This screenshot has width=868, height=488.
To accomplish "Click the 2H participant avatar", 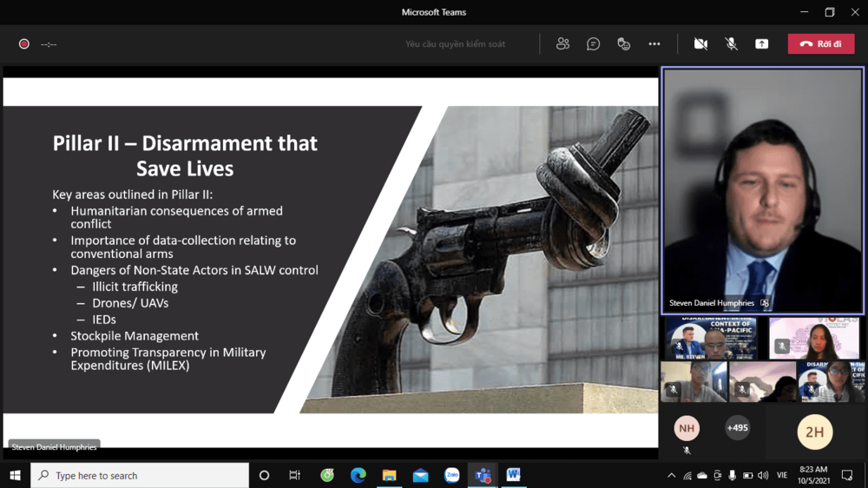I will point(814,432).
